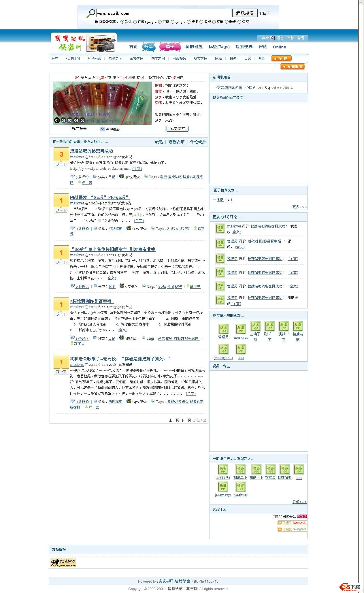Open 搜索视界 navigation item
This screenshot has width=364, height=593.
click(244, 47)
